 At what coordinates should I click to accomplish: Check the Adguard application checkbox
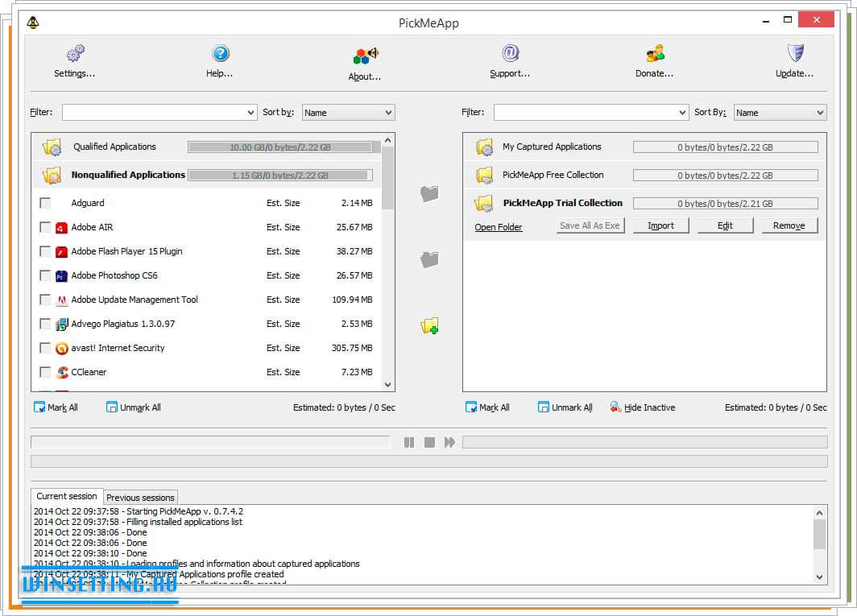click(x=45, y=203)
